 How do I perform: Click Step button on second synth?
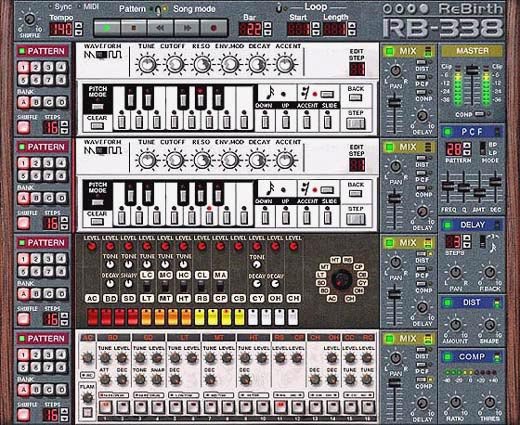coord(356,219)
